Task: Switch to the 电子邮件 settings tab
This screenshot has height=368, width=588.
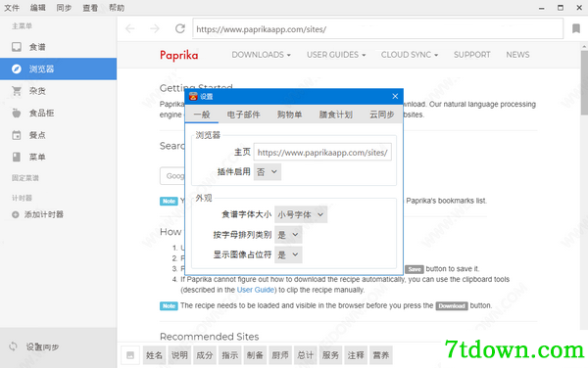Action: coord(243,115)
